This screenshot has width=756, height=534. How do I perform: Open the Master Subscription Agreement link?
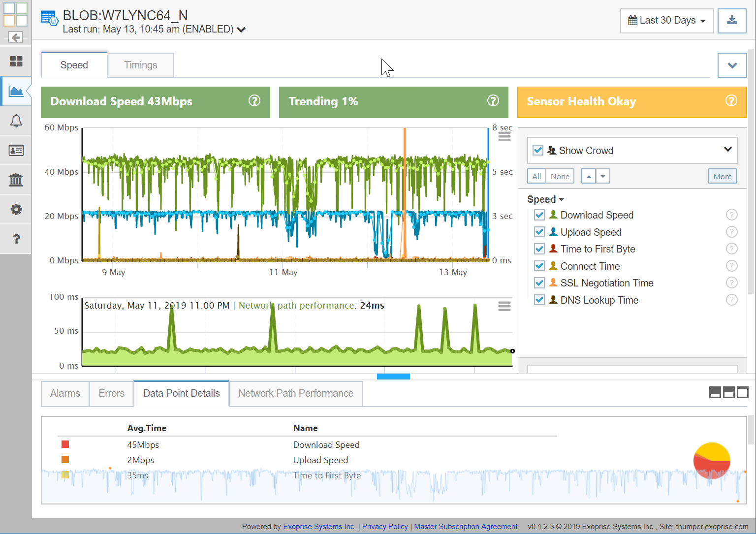click(466, 527)
